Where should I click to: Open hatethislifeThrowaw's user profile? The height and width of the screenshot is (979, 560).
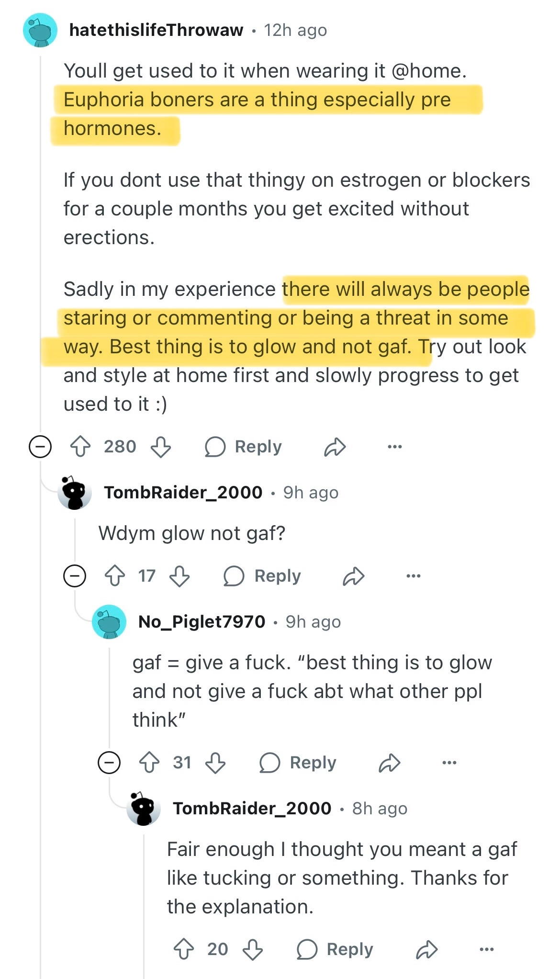(x=156, y=30)
